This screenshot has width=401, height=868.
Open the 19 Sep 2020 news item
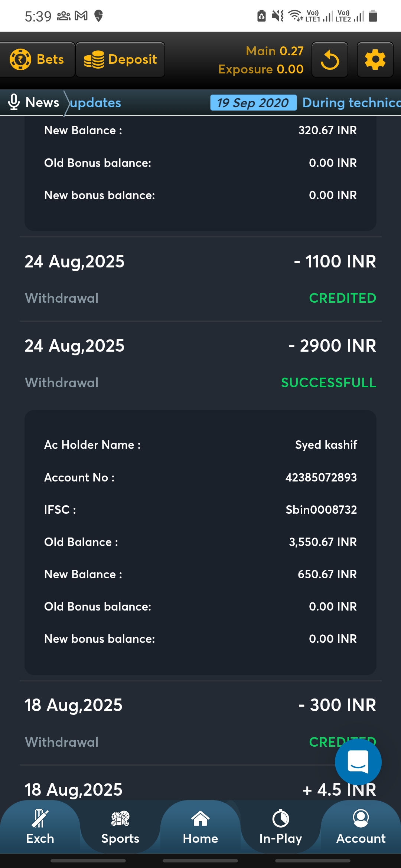253,103
